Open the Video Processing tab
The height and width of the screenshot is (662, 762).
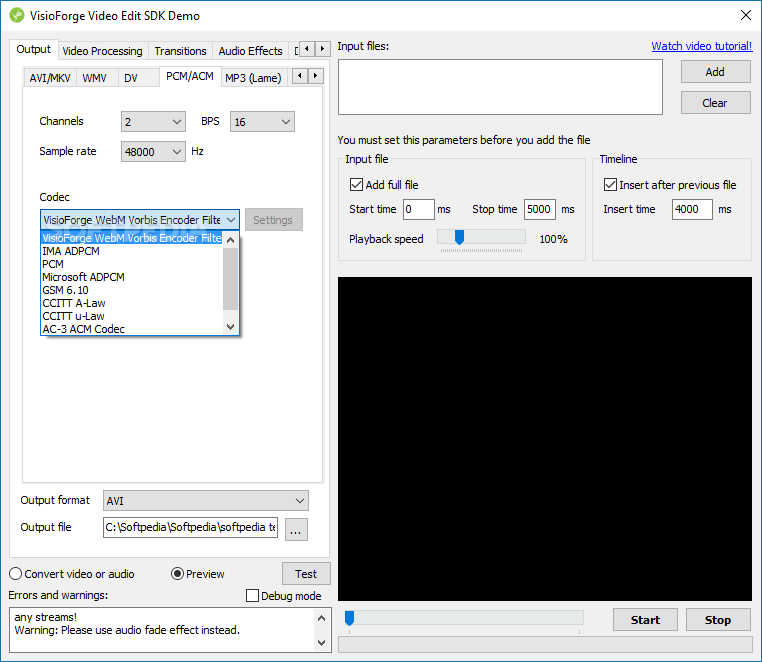point(103,51)
